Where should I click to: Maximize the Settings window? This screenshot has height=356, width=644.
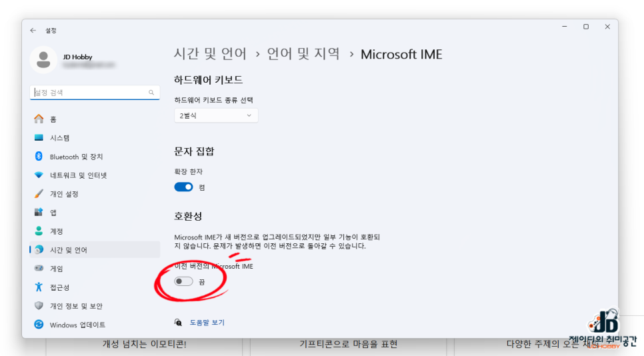[586, 27]
